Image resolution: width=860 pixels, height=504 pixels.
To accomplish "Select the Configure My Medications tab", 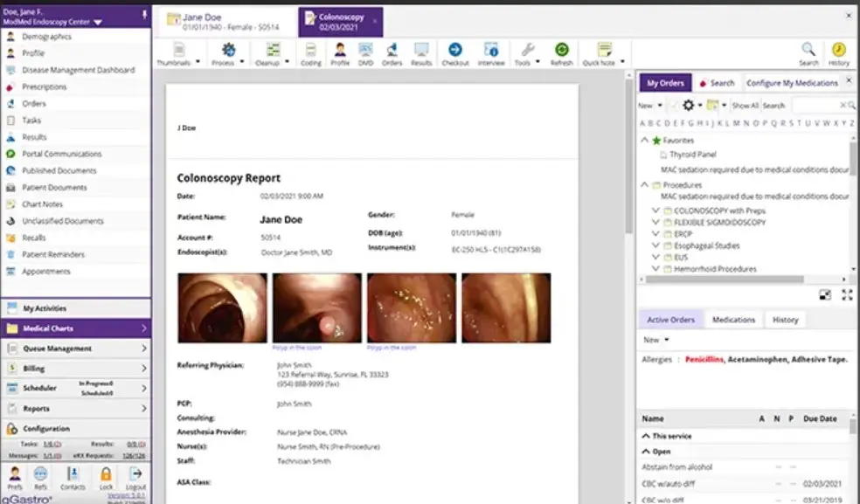I will (792, 83).
